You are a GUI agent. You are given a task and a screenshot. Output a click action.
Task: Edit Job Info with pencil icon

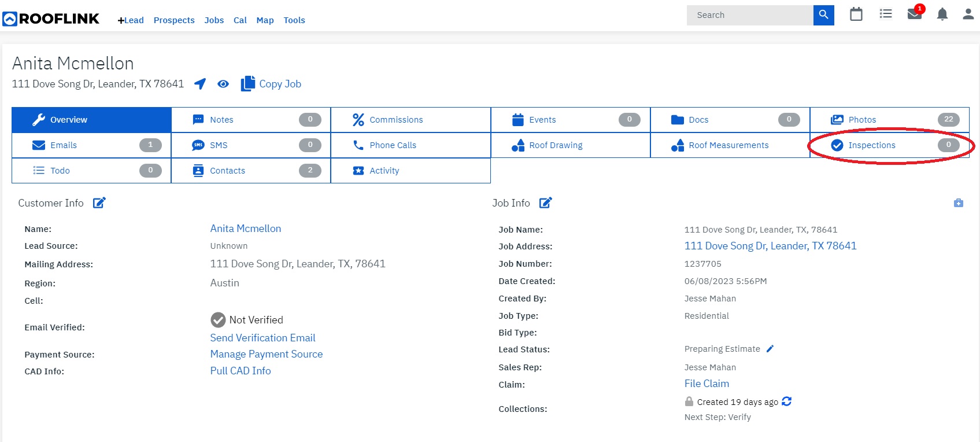546,202
